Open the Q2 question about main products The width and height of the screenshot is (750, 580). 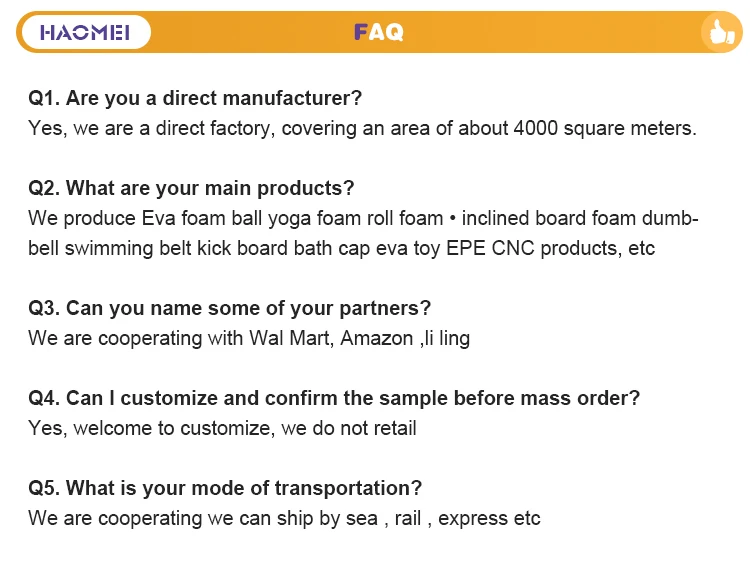click(x=191, y=188)
